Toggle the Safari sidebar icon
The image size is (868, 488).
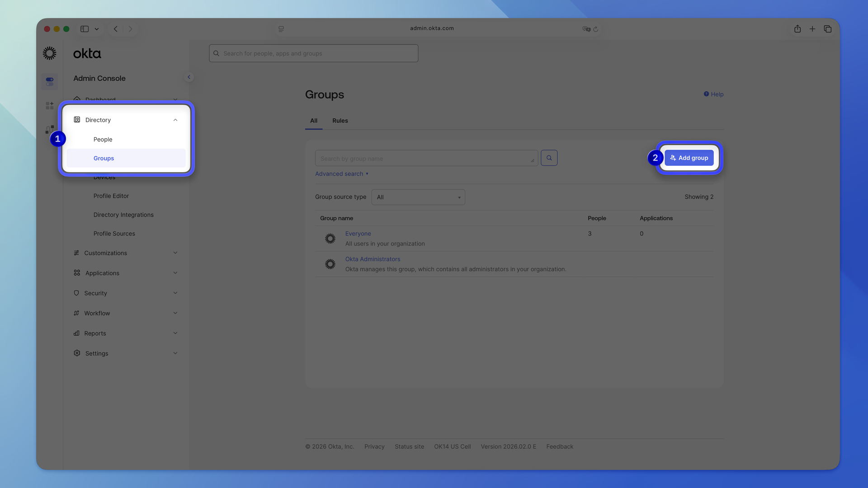[x=85, y=29]
